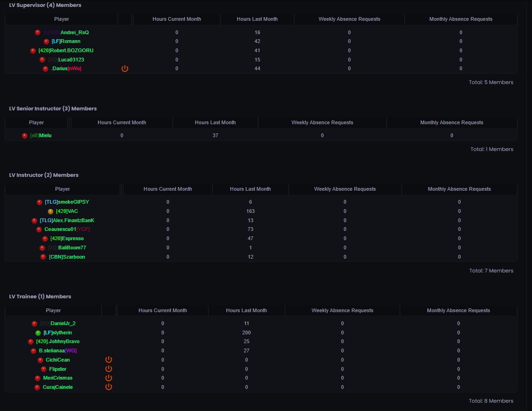The image size is (532, 411).
Task: Open [LF]Romann player profile
Action: (x=66, y=41)
